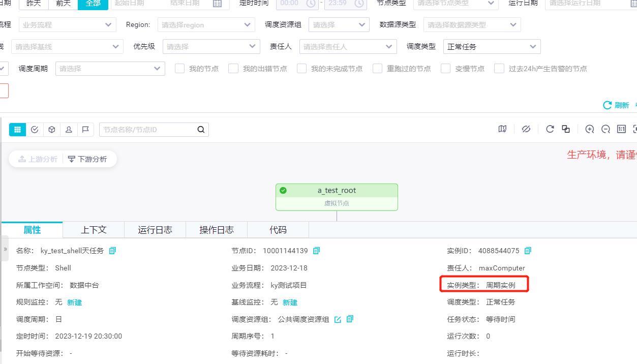Switch to the 属性 tab
Screen dimensions: 637x364
coord(32,230)
